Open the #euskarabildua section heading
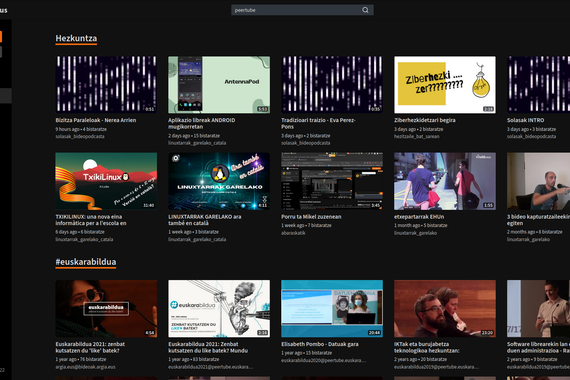 click(86, 262)
